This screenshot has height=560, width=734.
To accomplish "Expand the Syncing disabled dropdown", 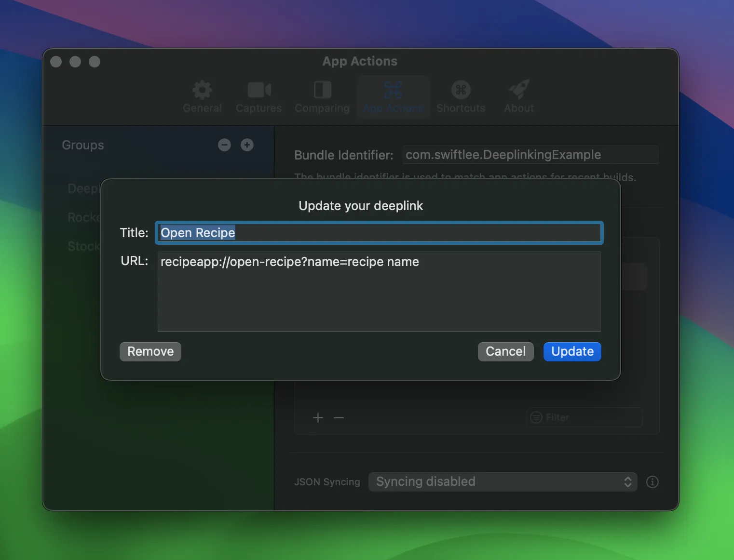I will coord(503,482).
